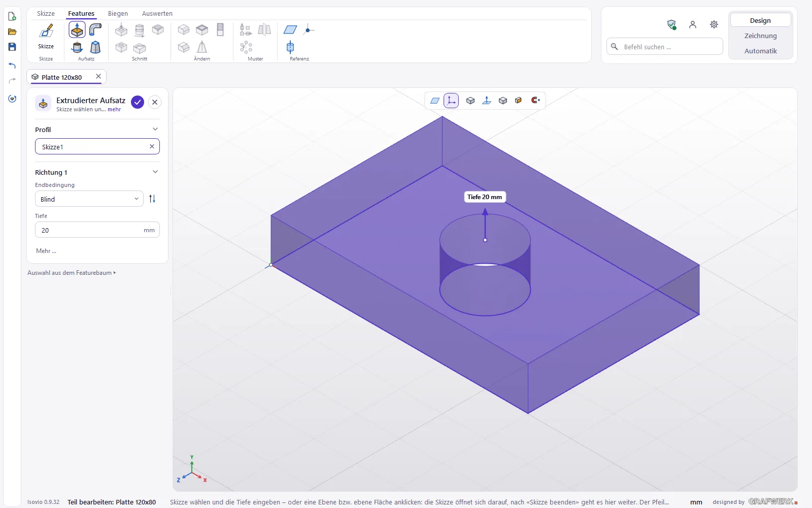Image resolution: width=812 pixels, height=508 pixels.
Task: Collapse the Profil section
Action: click(155, 129)
